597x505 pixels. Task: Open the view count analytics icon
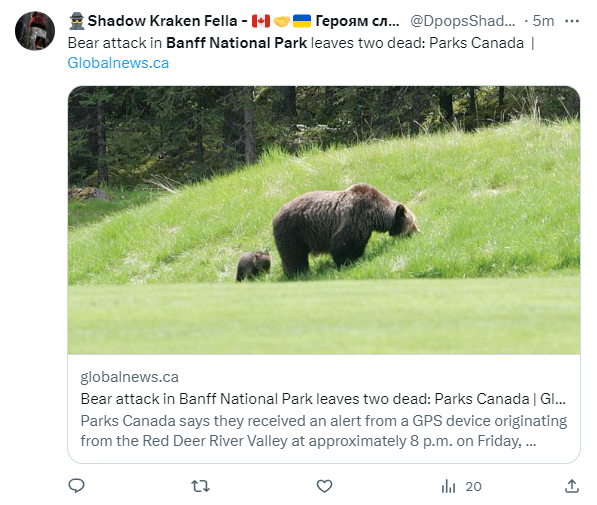449,486
